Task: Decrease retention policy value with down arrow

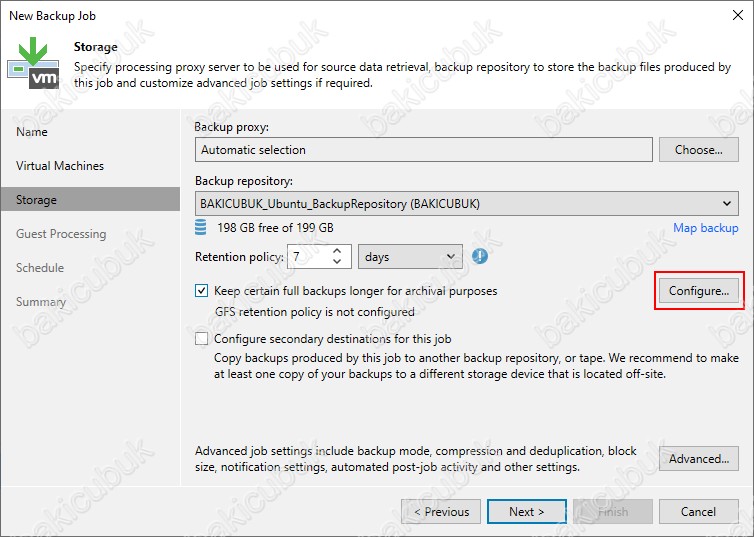Action: point(337,262)
